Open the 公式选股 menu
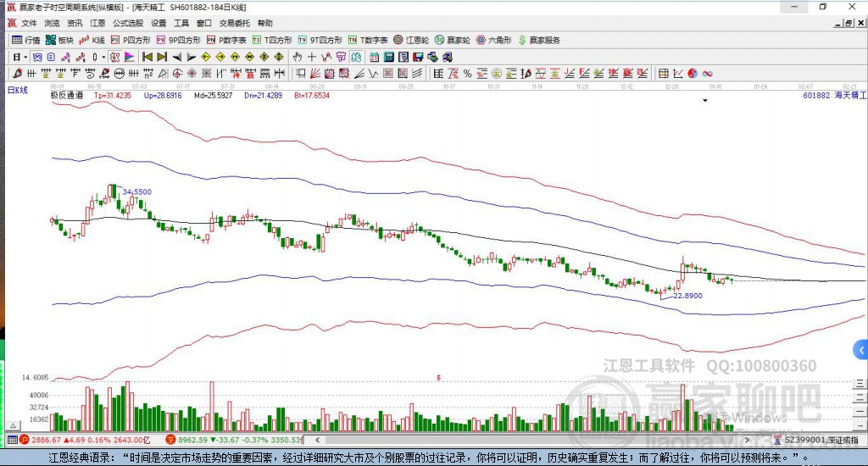Viewport: 868px width, 466px height. (x=128, y=23)
